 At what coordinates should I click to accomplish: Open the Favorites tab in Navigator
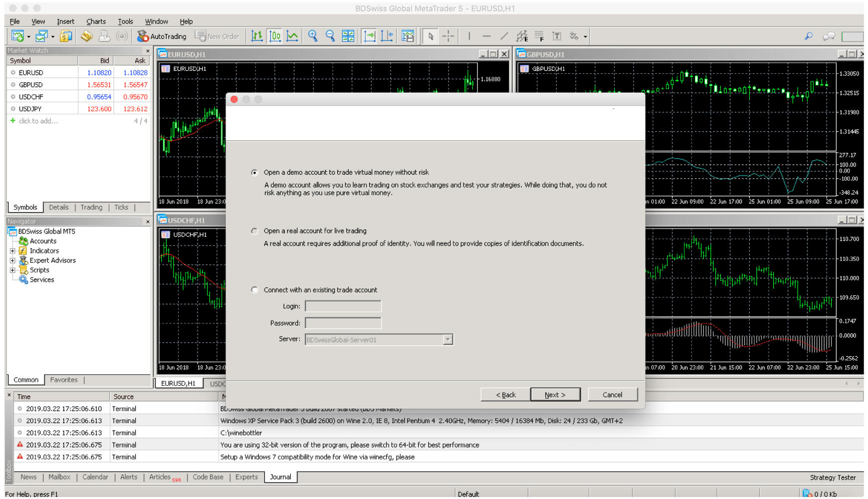click(x=64, y=380)
